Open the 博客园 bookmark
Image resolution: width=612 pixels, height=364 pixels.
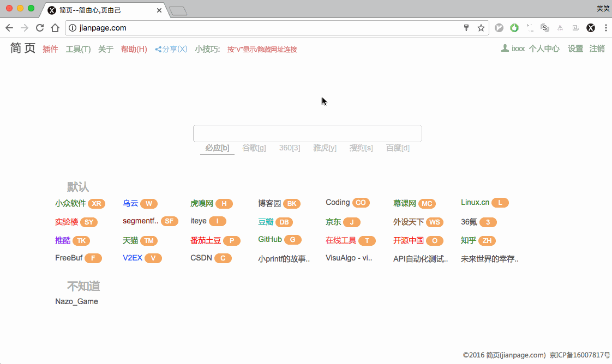click(x=269, y=203)
